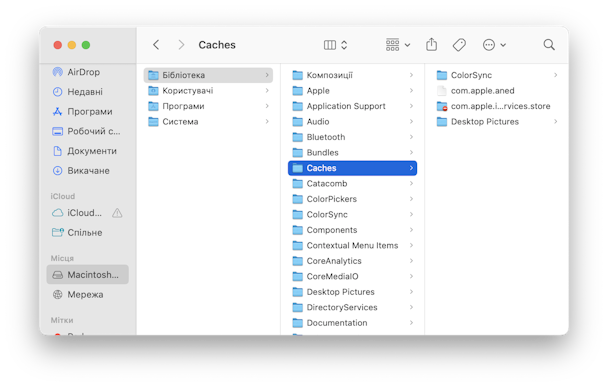Click the Search magnifier icon
Viewport: 608px width, 387px height.
coord(549,45)
